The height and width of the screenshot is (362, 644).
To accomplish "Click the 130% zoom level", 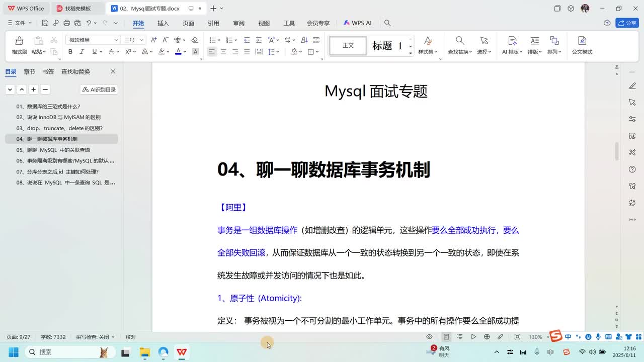I will pyautogui.click(x=535, y=337).
